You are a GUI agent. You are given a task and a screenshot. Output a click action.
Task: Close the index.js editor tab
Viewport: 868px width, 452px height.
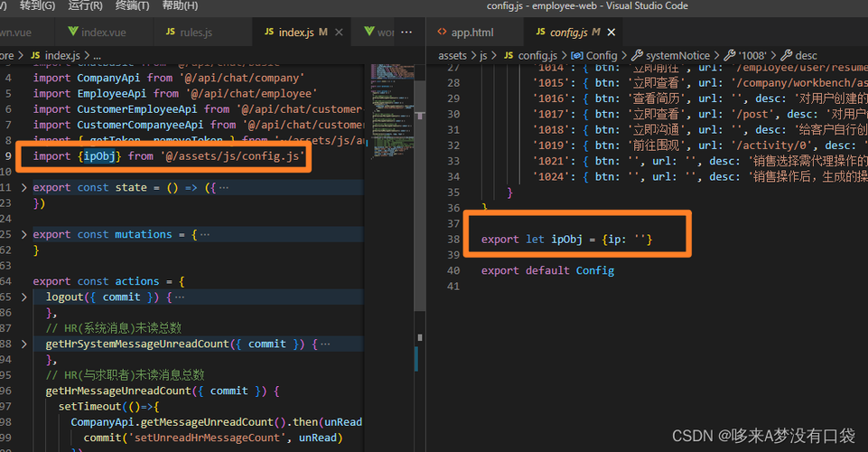[x=337, y=33]
